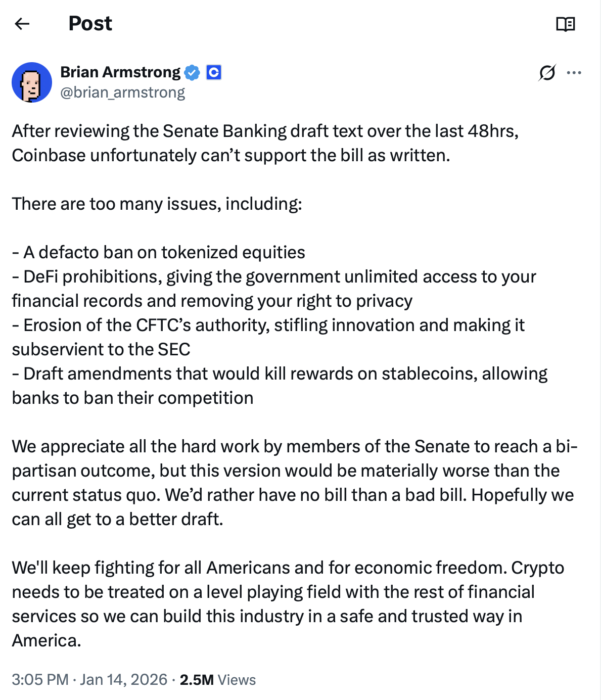Viewport: 601px width, 700px height.
Task: Click the "There are too many issues" line
Action: tap(157, 204)
